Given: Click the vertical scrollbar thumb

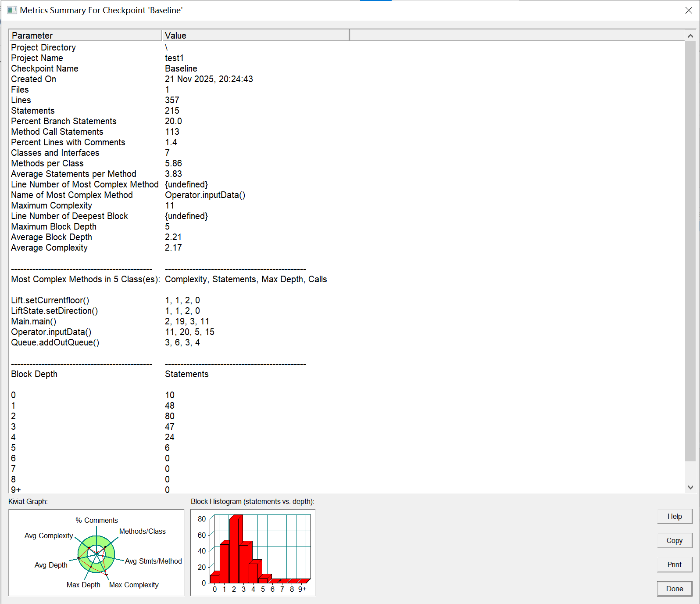Looking at the screenshot, I should 690,251.
